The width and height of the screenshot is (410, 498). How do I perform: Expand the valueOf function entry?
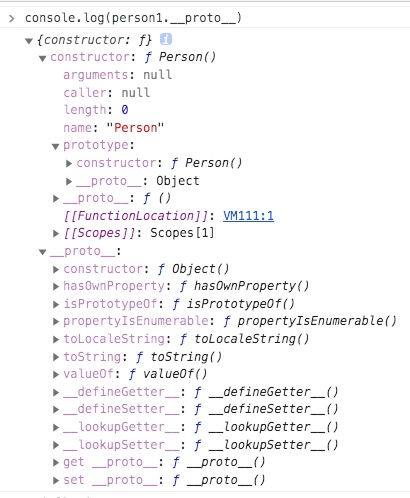click(x=56, y=374)
